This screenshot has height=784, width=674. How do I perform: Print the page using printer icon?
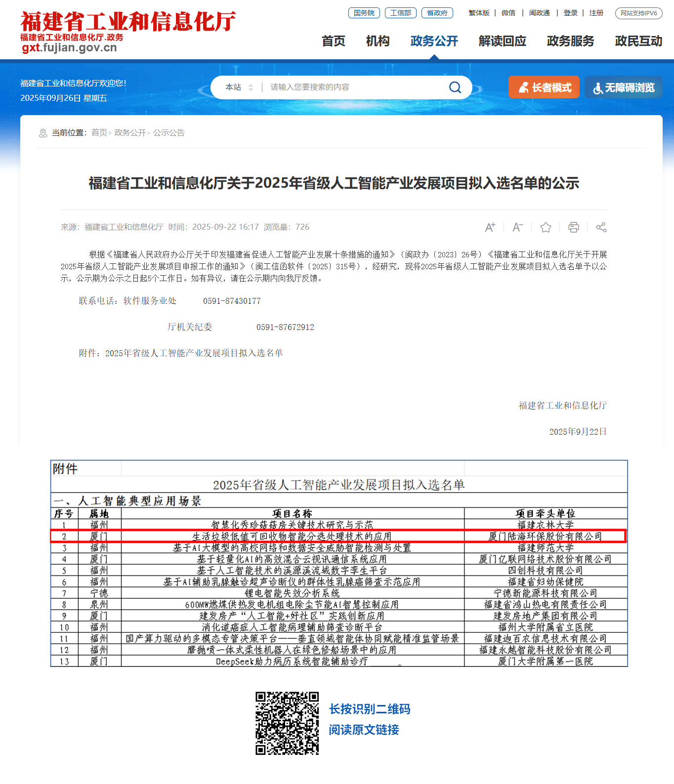point(573,227)
